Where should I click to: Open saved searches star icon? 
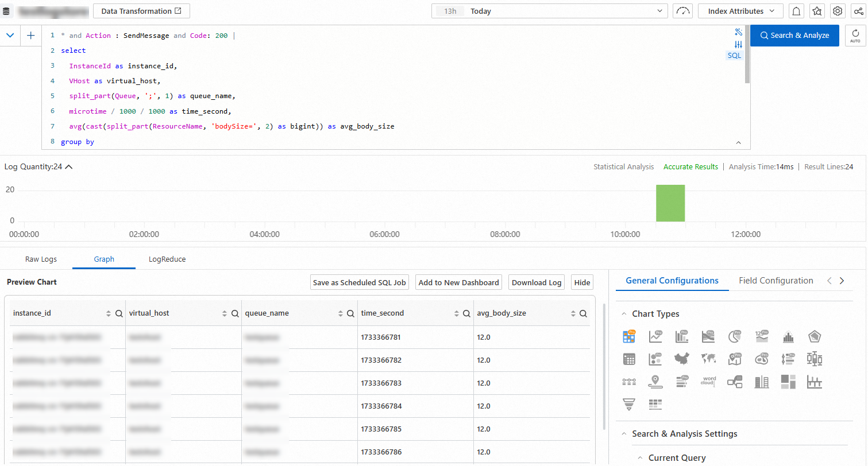tap(817, 11)
